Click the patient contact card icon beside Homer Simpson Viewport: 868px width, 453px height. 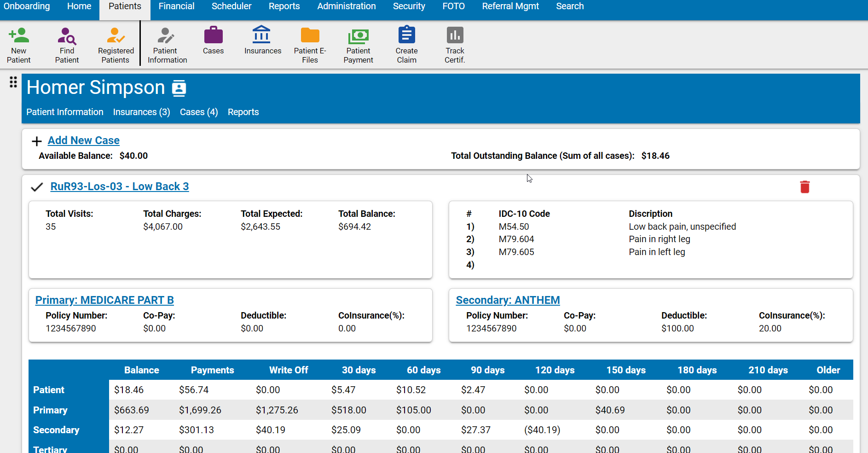179,87
